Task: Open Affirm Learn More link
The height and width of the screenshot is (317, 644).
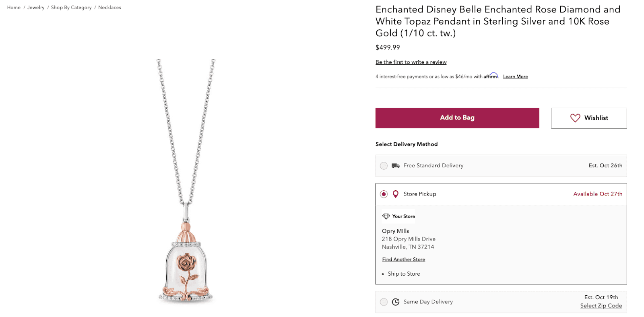Action: pyautogui.click(x=515, y=77)
